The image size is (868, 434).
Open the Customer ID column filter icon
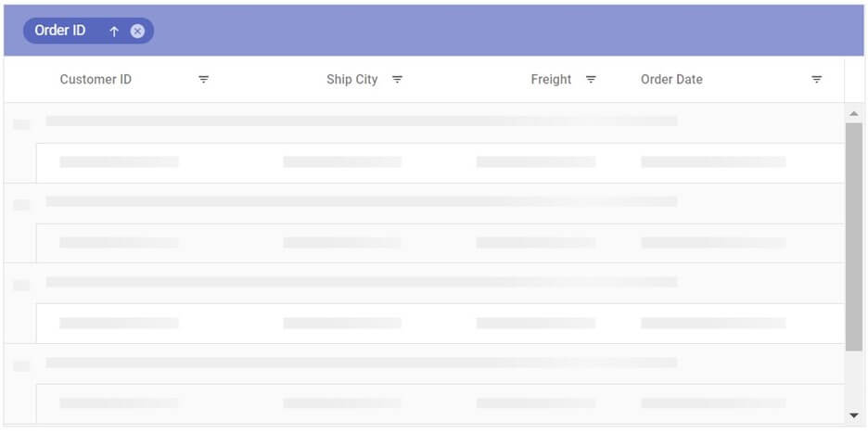click(204, 80)
